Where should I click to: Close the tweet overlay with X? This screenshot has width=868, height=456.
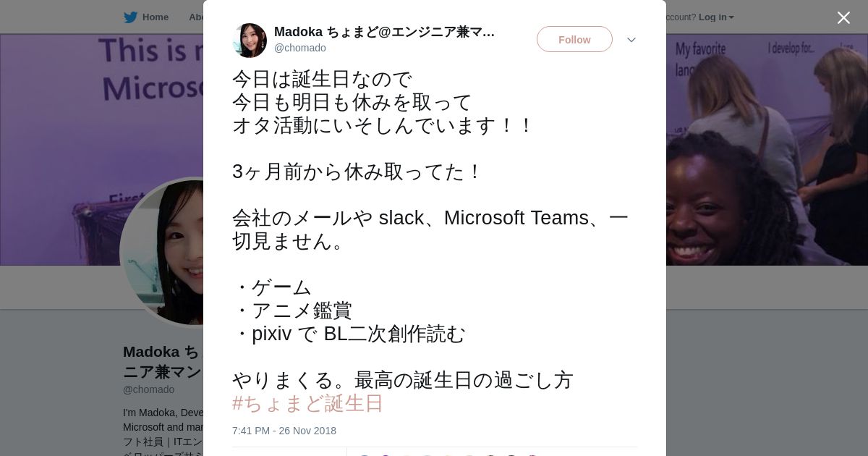pos(843,18)
